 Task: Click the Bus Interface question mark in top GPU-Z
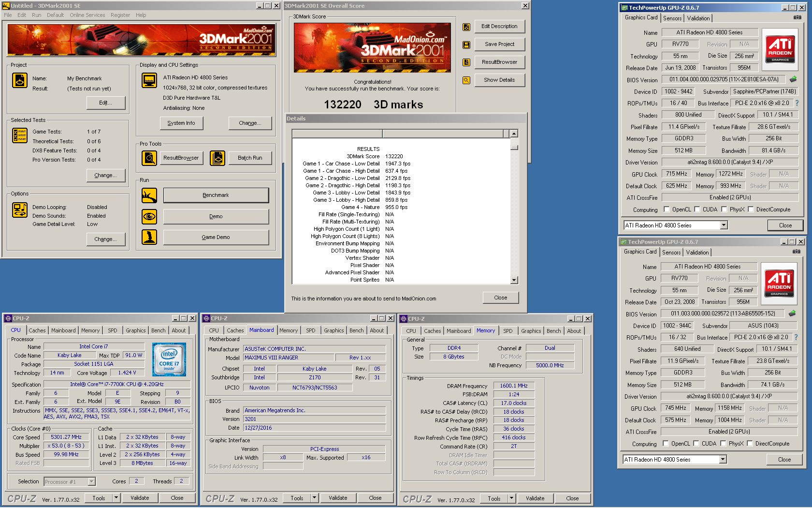(x=797, y=103)
